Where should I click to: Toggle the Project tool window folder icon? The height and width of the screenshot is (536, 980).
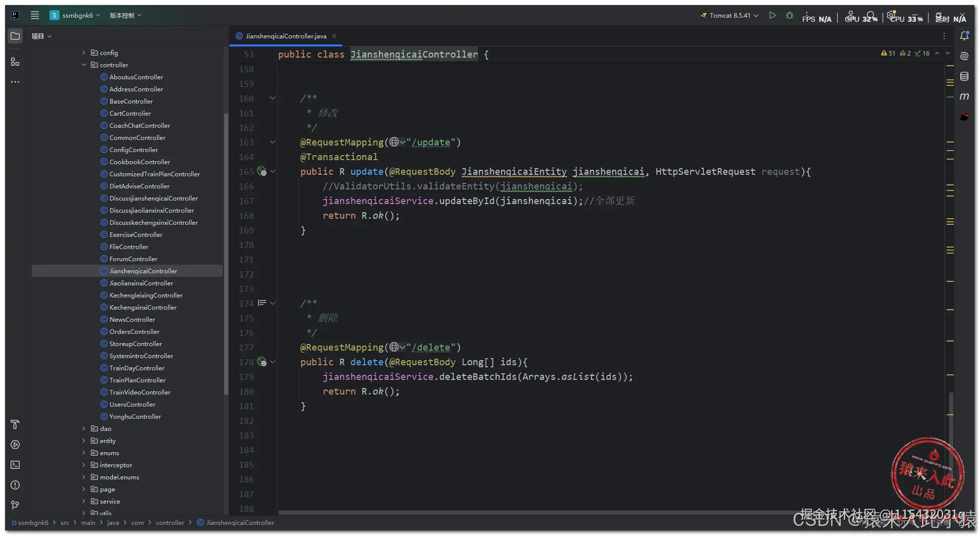(15, 36)
